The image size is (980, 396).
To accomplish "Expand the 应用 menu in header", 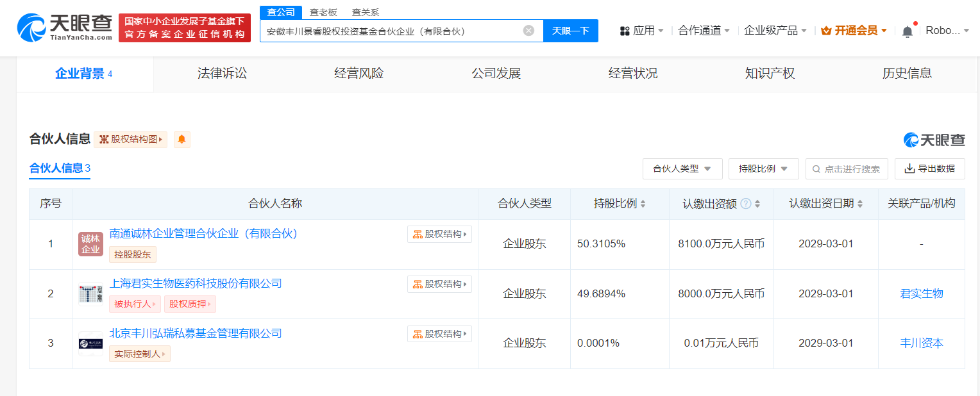I will click(642, 31).
